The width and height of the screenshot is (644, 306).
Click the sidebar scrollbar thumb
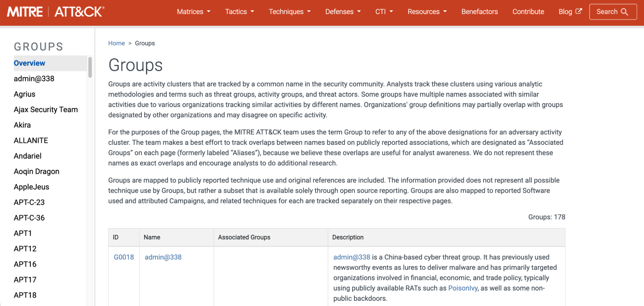point(90,67)
